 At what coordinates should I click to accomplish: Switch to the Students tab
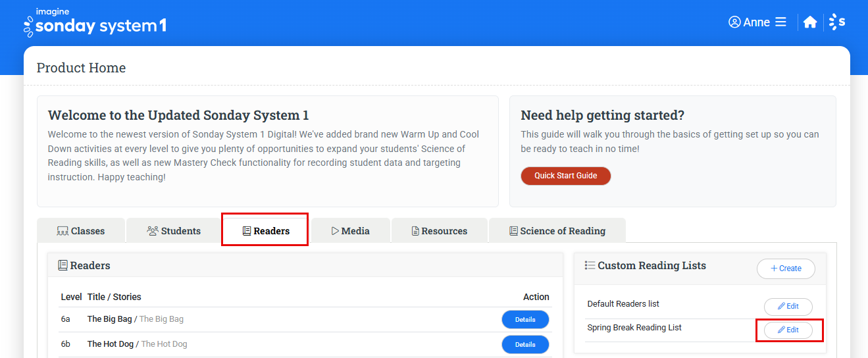click(x=174, y=231)
